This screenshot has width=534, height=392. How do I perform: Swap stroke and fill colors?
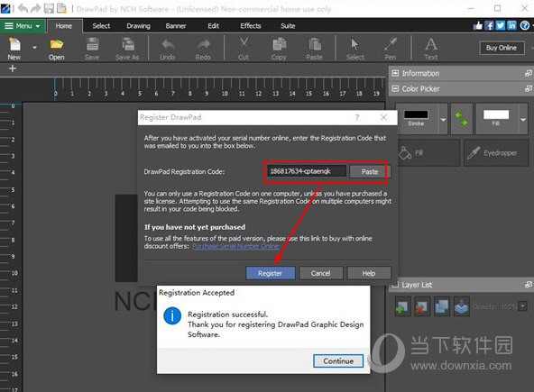462,119
